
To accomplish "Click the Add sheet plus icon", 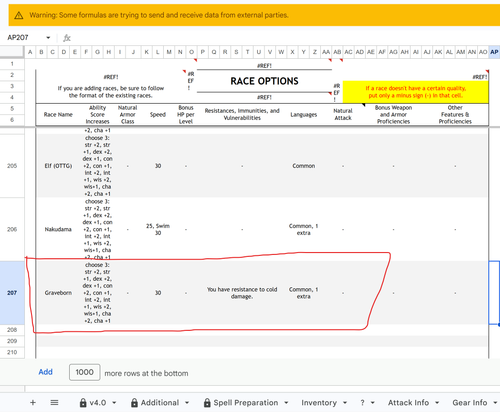I will click(33, 403).
